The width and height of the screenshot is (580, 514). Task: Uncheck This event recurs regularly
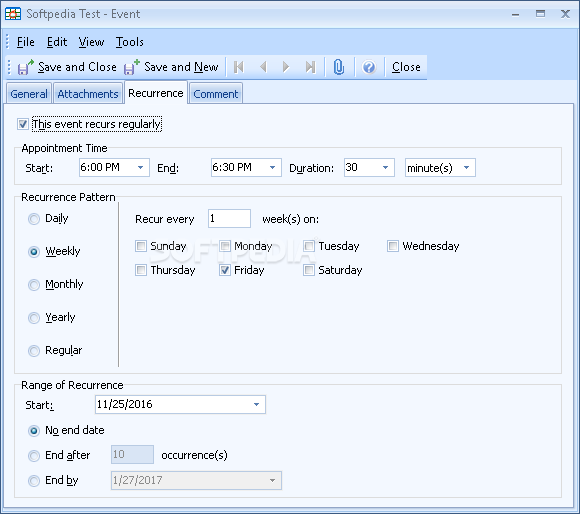pos(23,124)
